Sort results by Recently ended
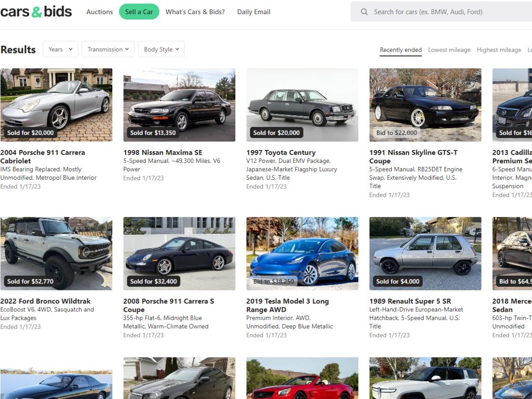Viewport: 532px width, 399px height. coord(400,50)
